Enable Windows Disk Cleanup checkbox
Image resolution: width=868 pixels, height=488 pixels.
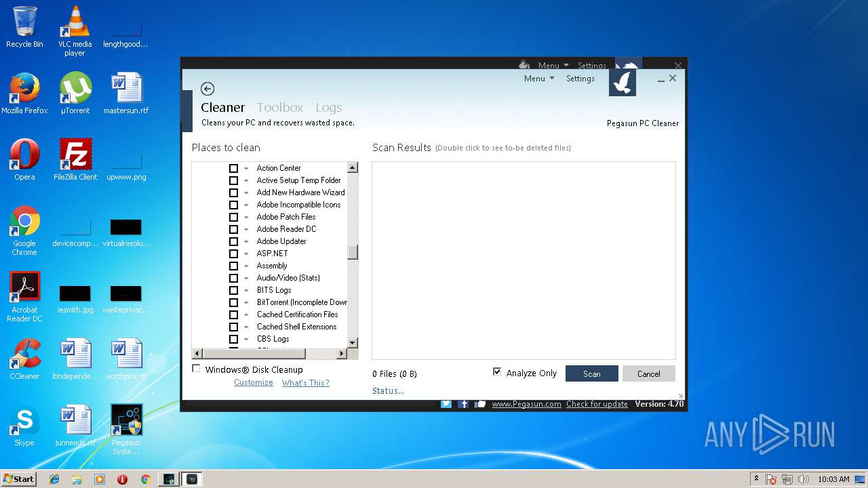click(x=196, y=369)
